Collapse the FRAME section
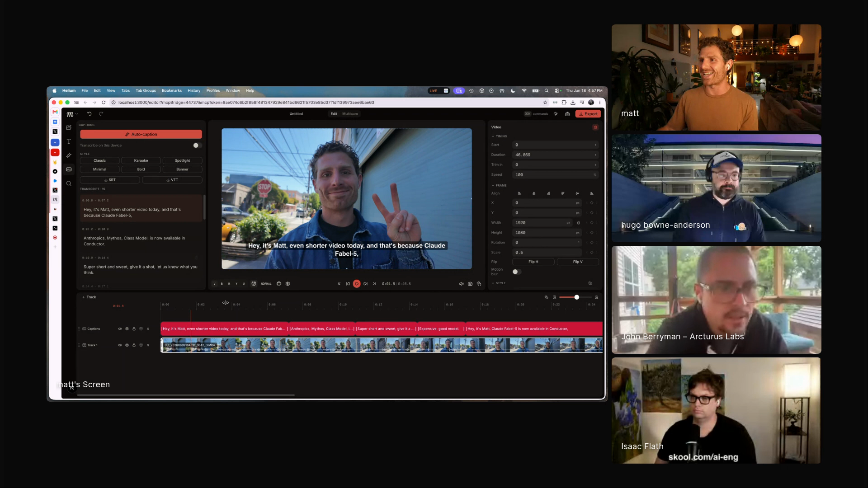This screenshot has width=868, height=488. [499, 185]
